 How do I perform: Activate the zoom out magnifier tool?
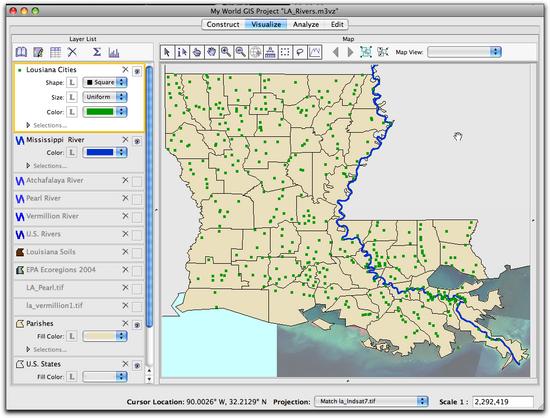coord(241,52)
